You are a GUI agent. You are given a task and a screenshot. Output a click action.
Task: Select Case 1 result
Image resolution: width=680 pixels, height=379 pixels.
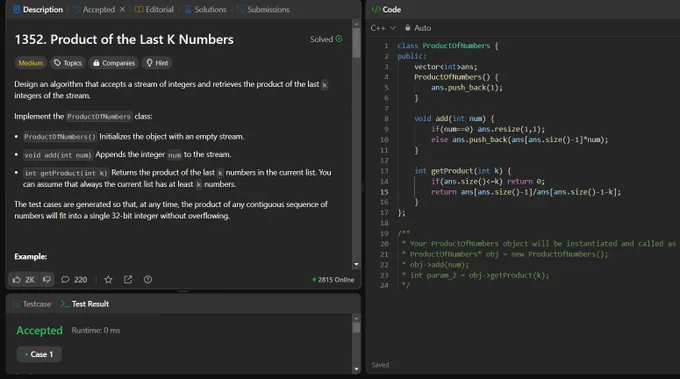(x=39, y=354)
